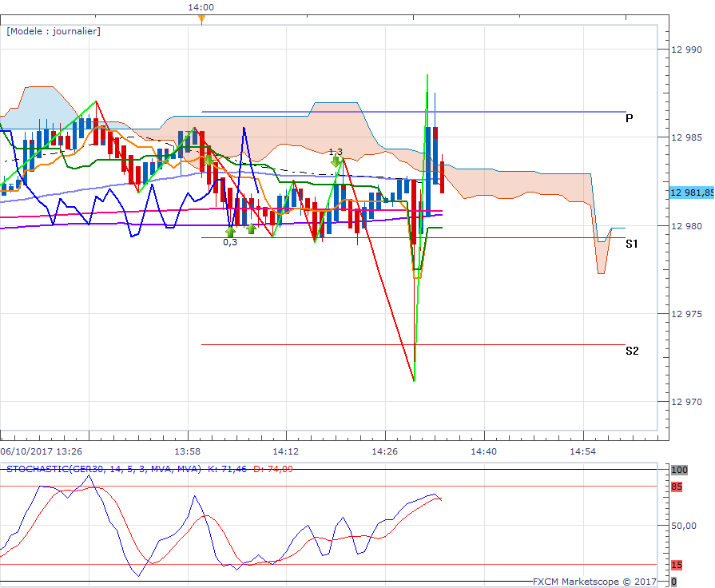Click the oversold 15 level label
The width and height of the screenshot is (715, 588).
coord(677,565)
